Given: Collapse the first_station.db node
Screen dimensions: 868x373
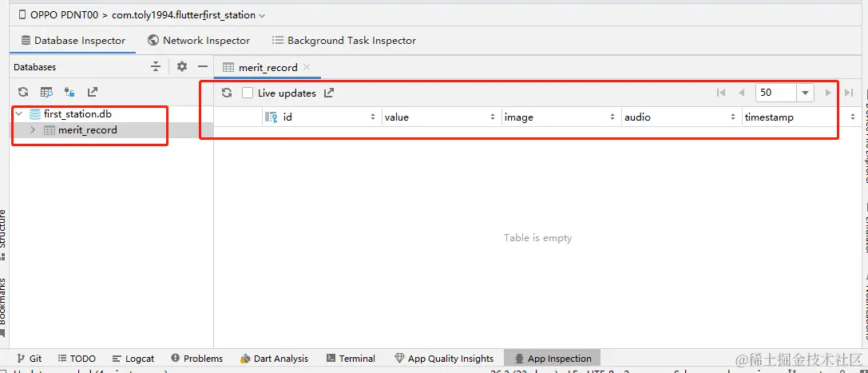Looking at the screenshot, I should click(x=18, y=114).
